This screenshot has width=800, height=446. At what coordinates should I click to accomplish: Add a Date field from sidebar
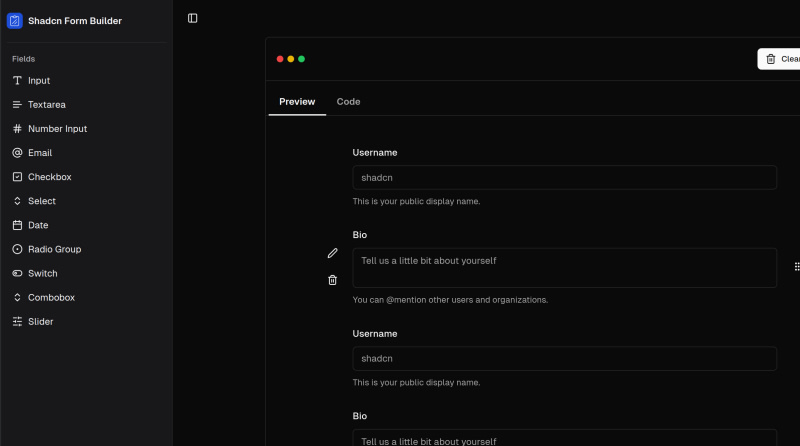pos(38,225)
